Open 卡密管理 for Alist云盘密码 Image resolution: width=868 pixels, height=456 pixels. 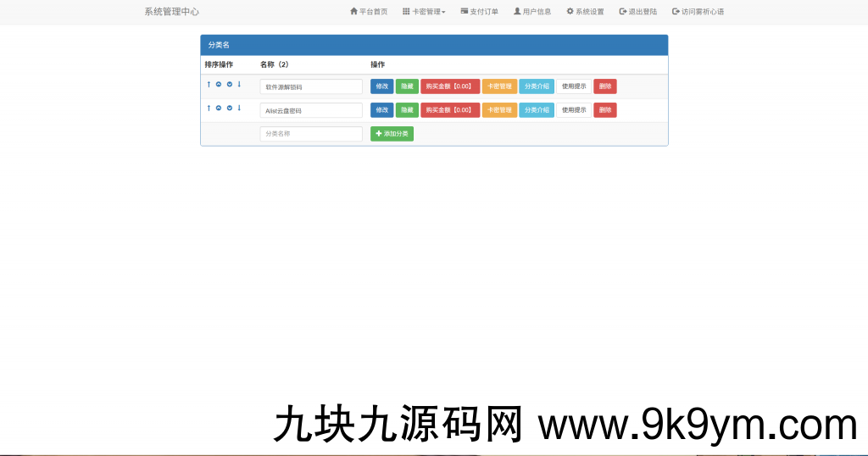(x=499, y=110)
